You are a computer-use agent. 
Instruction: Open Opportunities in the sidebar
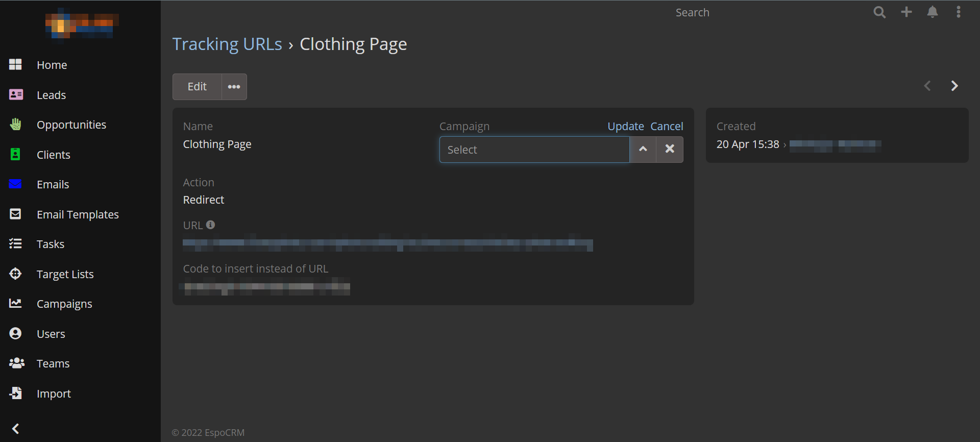(x=71, y=125)
